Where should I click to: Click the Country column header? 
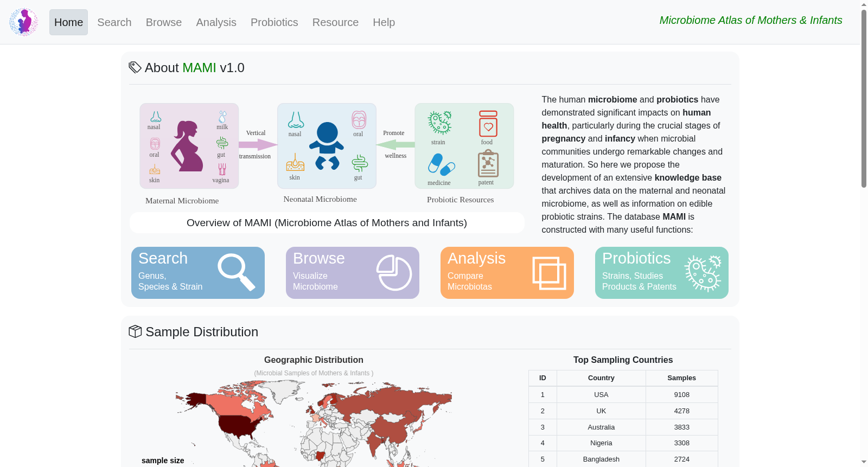coord(601,378)
